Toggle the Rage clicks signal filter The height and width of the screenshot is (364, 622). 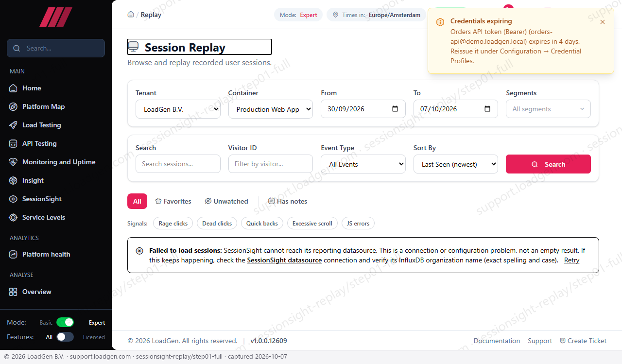(173, 224)
